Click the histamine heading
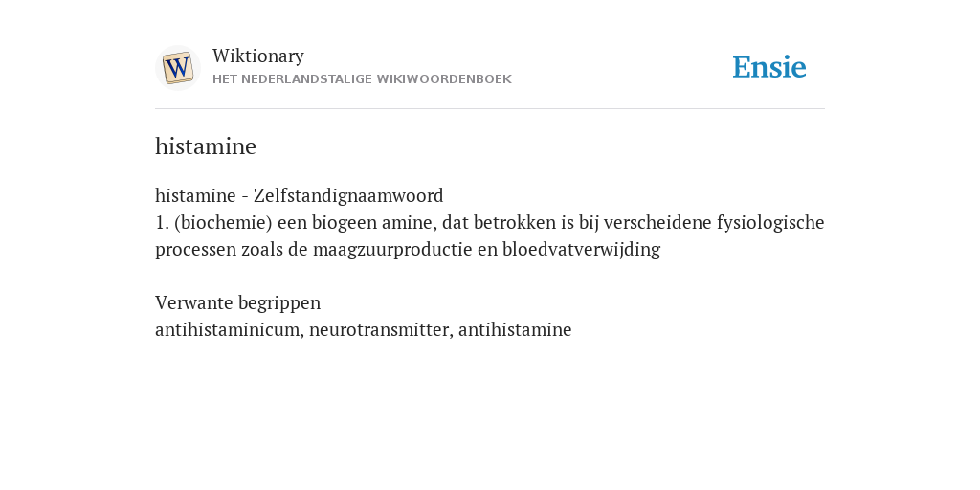 (206, 146)
